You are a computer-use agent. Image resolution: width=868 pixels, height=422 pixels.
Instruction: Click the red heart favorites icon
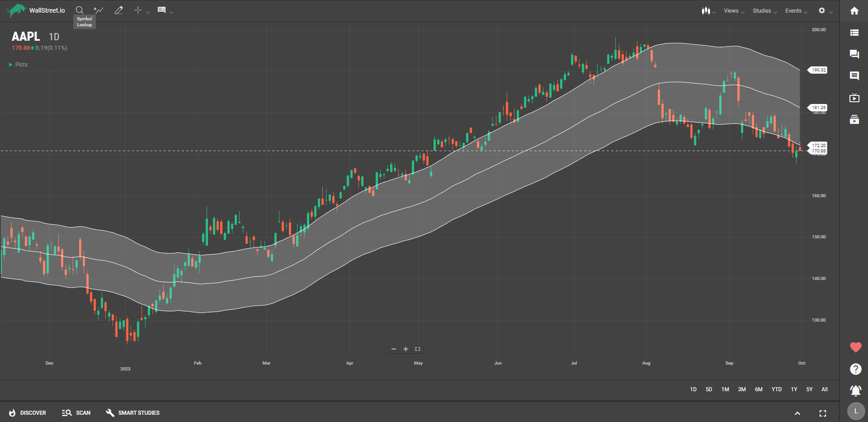coord(856,347)
